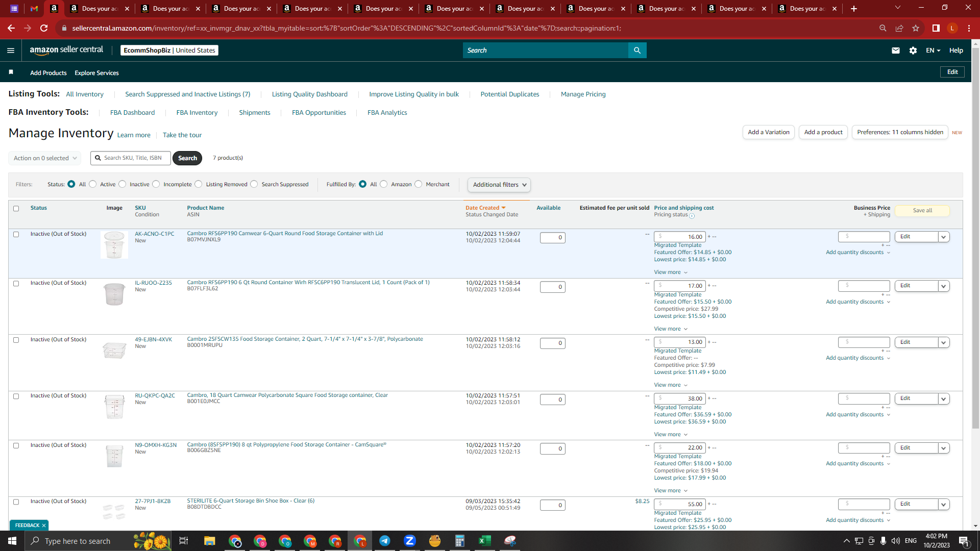The height and width of the screenshot is (551, 980).
Task: Open the Seller Central hamburger menu
Action: pyautogui.click(x=11, y=51)
